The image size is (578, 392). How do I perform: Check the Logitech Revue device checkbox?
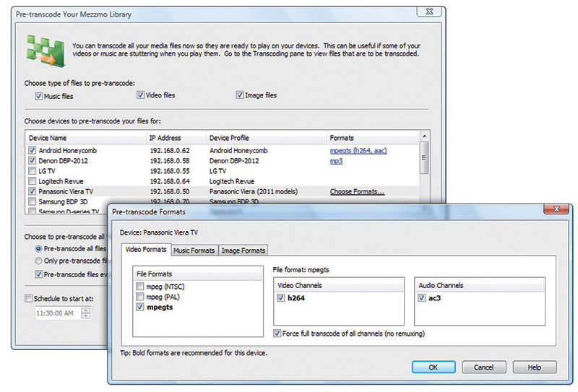click(32, 181)
